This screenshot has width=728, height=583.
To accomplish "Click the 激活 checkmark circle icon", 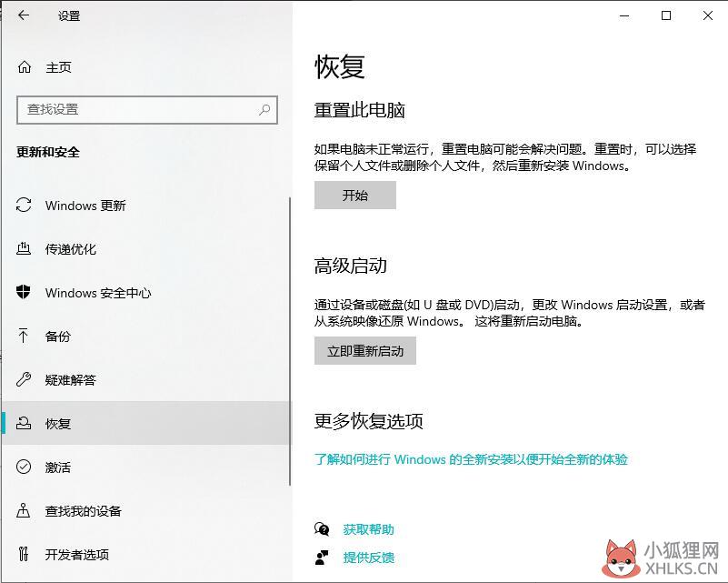I will [x=24, y=467].
